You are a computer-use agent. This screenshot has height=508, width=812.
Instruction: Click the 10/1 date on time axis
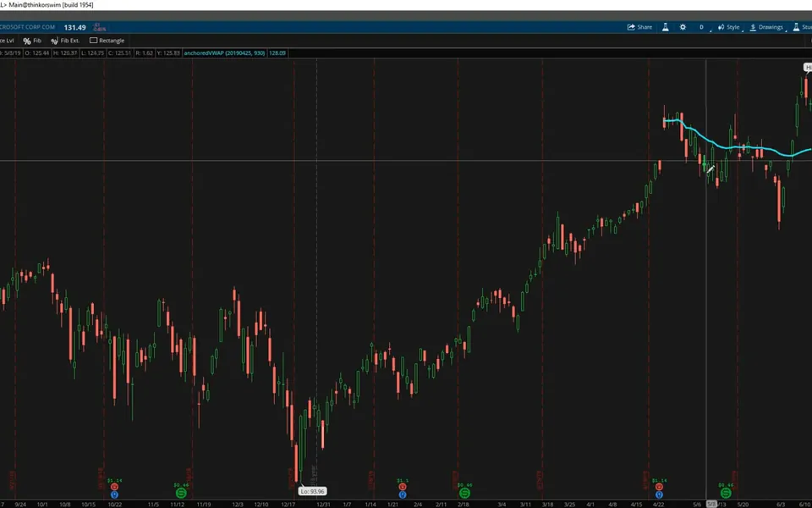pos(42,505)
